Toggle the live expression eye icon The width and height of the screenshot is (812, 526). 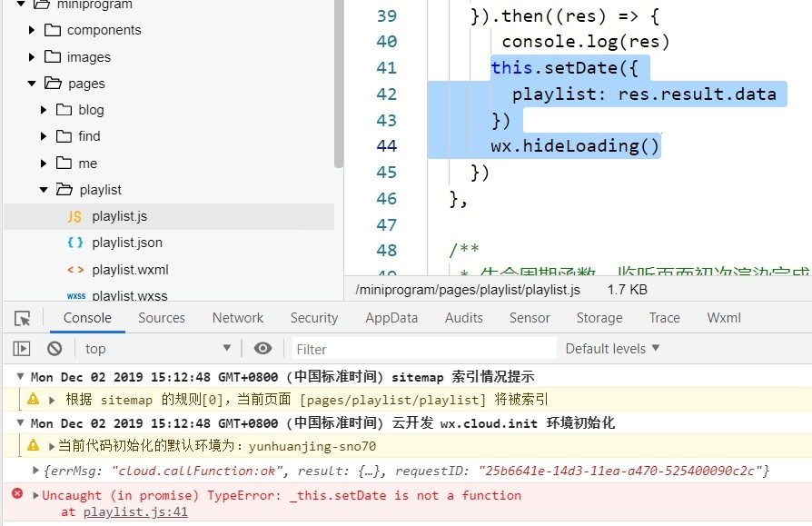tap(262, 349)
